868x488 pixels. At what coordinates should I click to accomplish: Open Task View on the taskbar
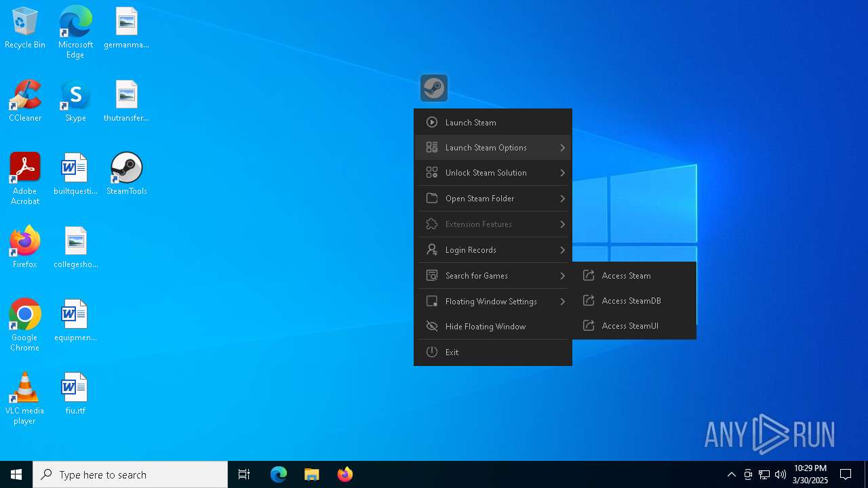tap(244, 474)
